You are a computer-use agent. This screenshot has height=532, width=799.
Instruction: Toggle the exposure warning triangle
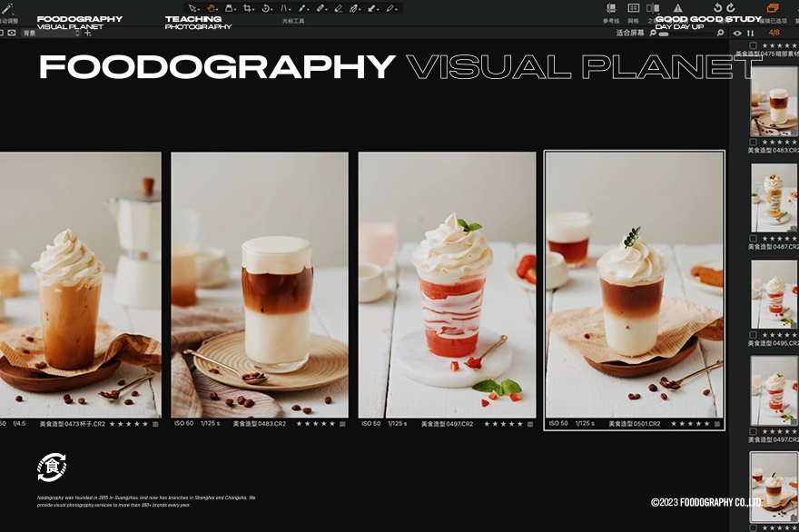click(x=677, y=8)
